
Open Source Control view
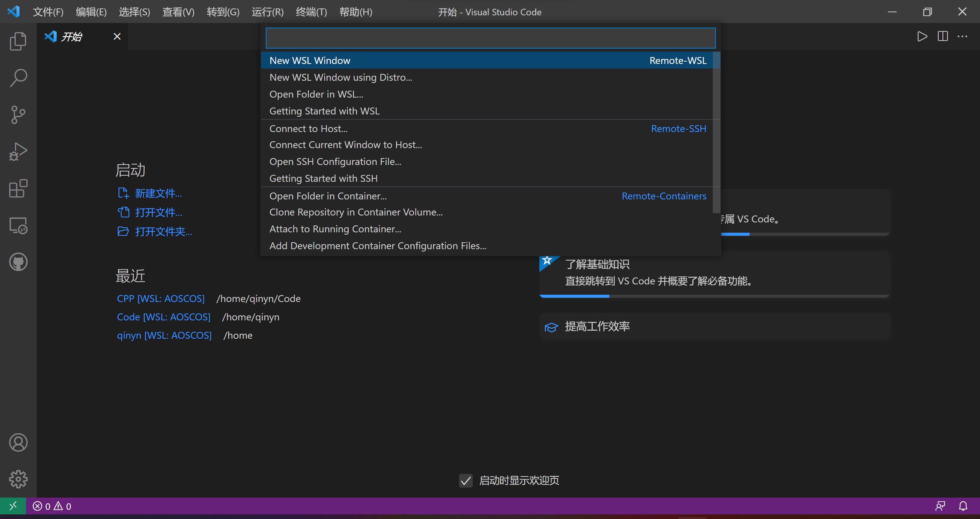18,114
